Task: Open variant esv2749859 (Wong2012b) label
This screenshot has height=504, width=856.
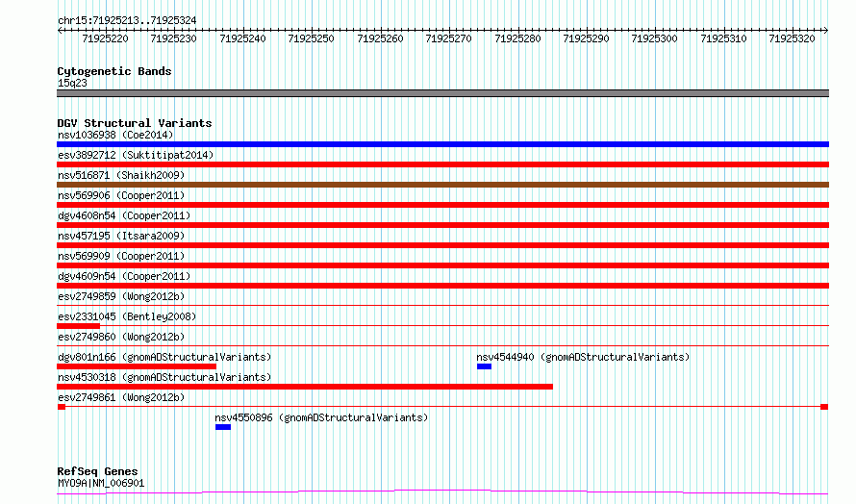Action: 121,296
